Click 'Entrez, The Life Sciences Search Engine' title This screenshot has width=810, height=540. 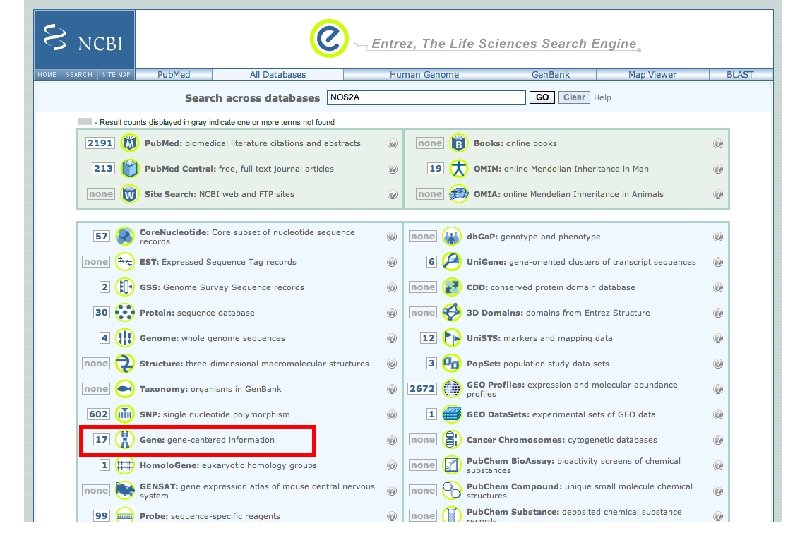[504, 44]
